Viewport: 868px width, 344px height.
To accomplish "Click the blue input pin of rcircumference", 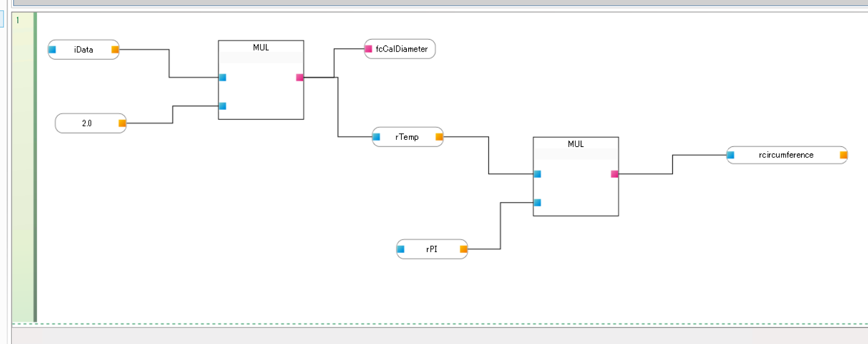I will 731,155.
